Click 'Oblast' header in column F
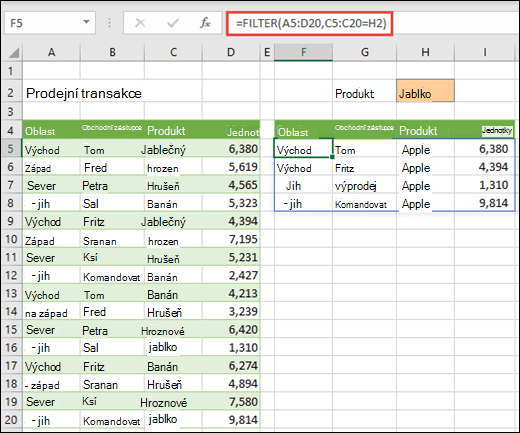This screenshot has width=520, height=433. (x=303, y=130)
